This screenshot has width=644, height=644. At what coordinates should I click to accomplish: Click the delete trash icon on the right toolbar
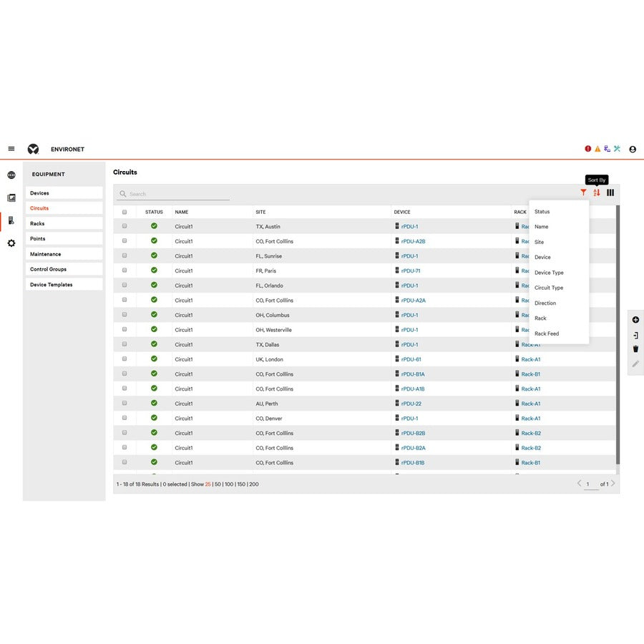635,348
